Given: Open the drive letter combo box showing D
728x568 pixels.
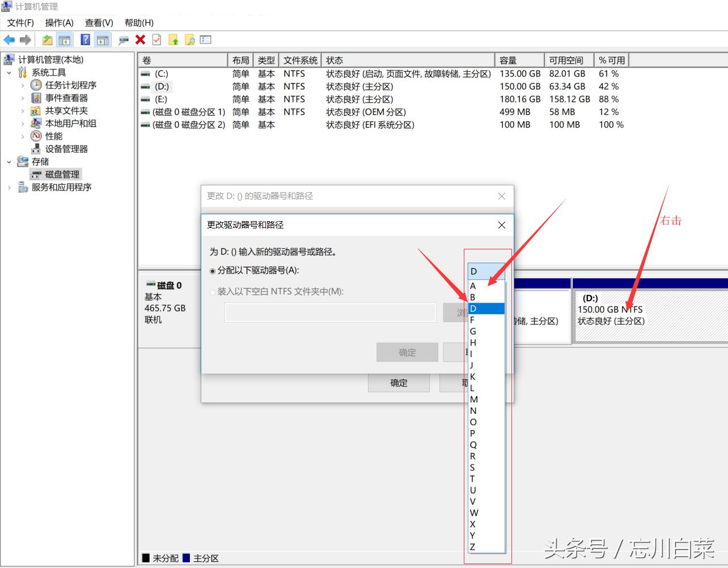Looking at the screenshot, I should click(486, 272).
